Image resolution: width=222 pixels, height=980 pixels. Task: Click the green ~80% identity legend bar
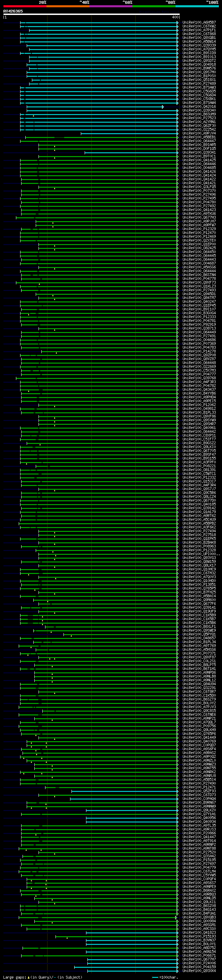coord(154,6)
